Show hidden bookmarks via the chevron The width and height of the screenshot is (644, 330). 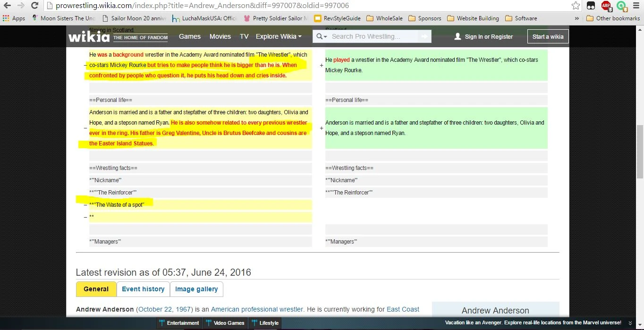pyautogui.click(x=577, y=18)
